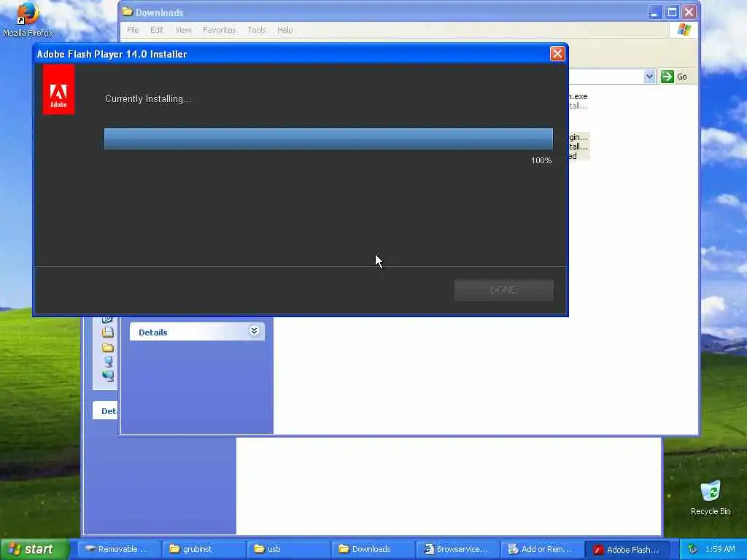The image size is (747, 560).
Task: Maximize the Downloads window
Action: pos(672,12)
